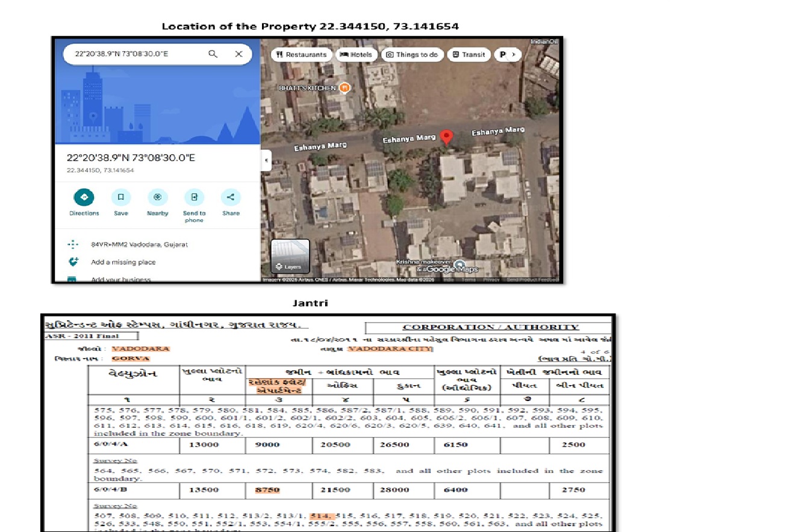Screen dimensions: 810x532
Task: Select the 9000 residential rate cell
Action: click(x=279, y=446)
